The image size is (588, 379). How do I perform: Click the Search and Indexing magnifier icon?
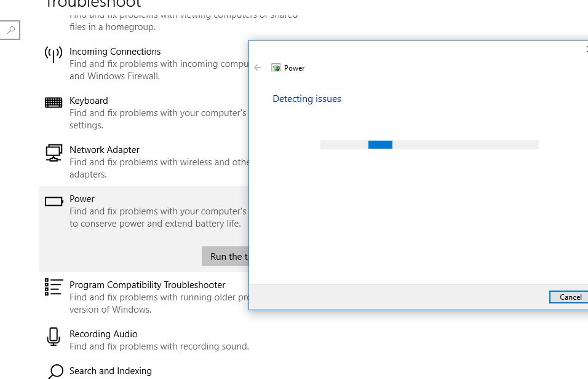click(55, 371)
